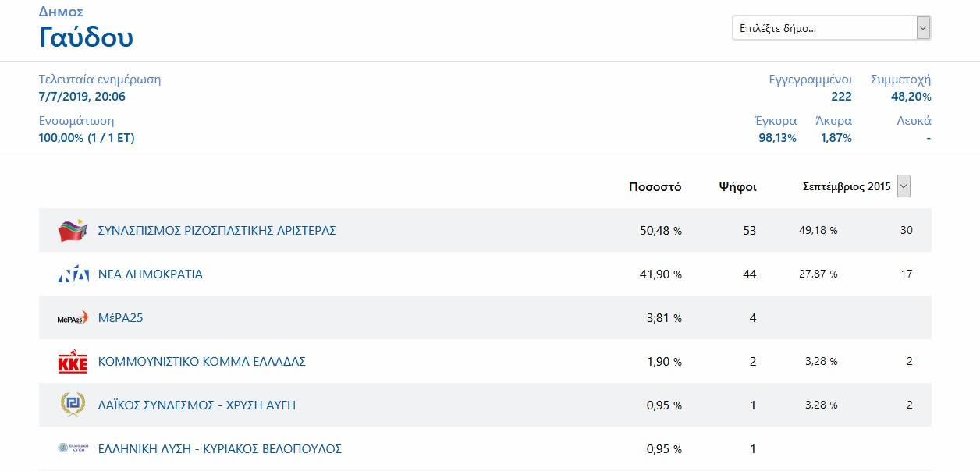Click the Εγγεγραμμένοι count 222
This screenshot has width=980, height=471.
(x=841, y=97)
